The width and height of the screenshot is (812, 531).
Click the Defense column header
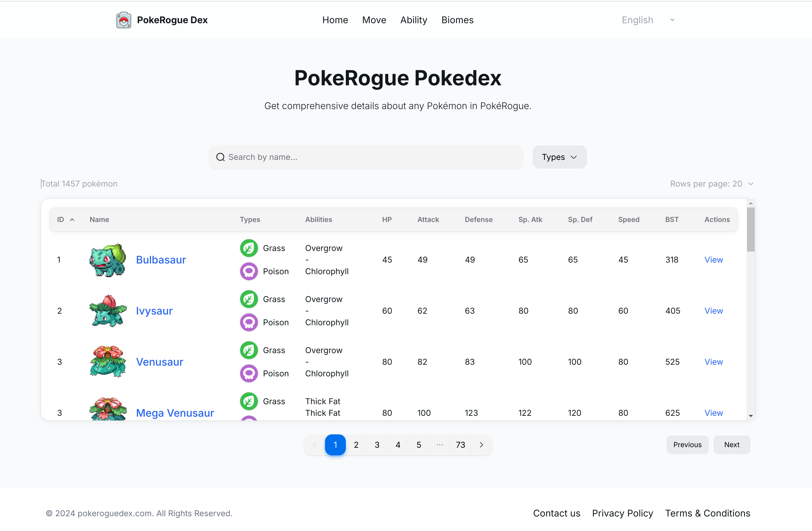(478, 220)
